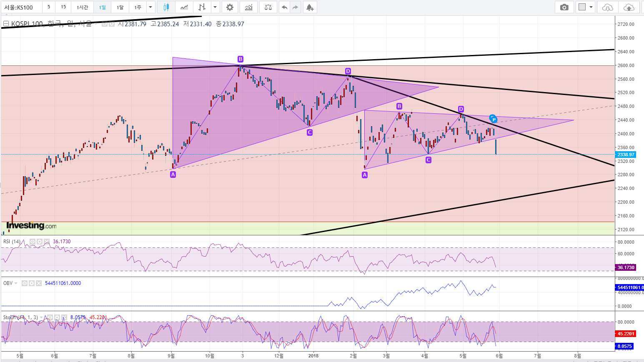Select first pattern's point B label
This screenshot has height=362, width=644.
(241, 59)
